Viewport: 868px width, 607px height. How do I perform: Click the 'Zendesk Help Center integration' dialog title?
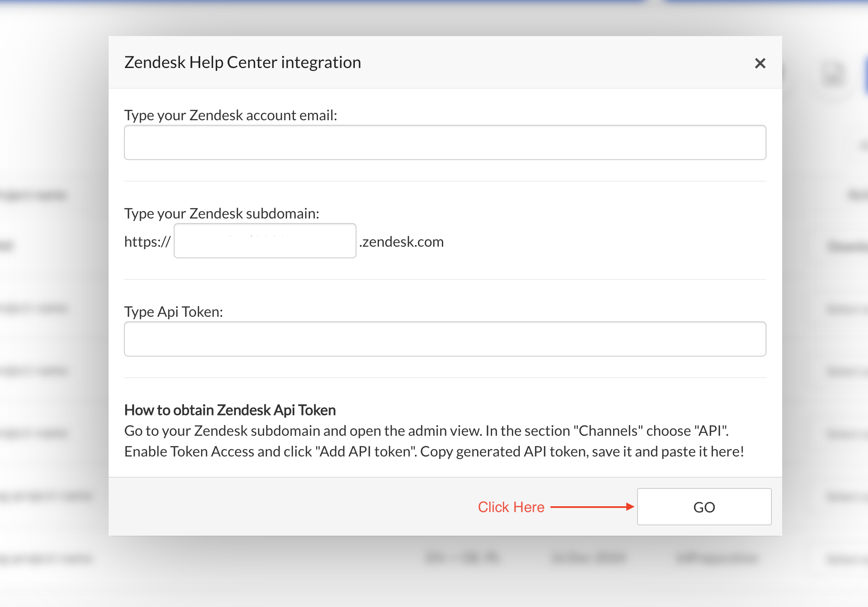tap(242, 63)
